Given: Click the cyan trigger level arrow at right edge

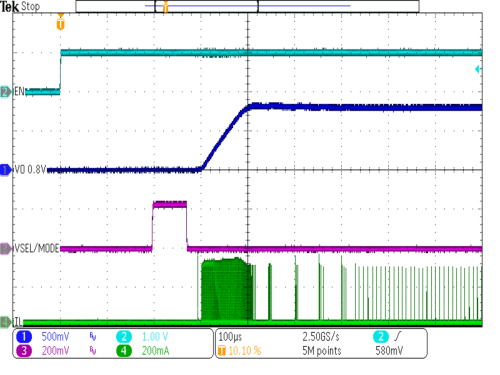Looking at the screenshot, I should point(478,69).
